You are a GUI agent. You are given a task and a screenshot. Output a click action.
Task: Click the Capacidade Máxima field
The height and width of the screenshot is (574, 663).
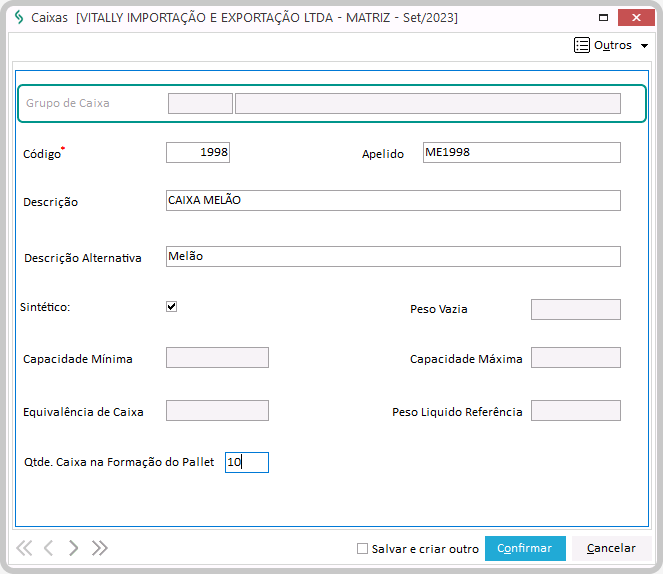coord(576,358)
